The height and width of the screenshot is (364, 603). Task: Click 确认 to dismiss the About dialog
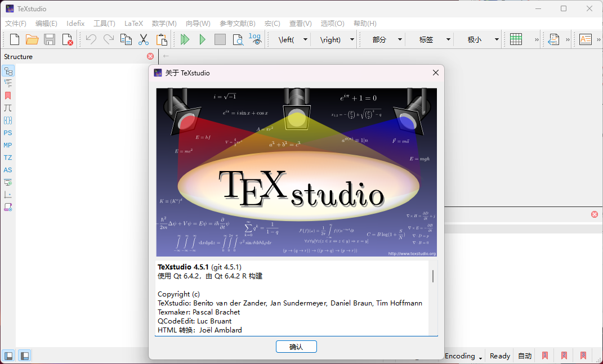pos(296,347)
